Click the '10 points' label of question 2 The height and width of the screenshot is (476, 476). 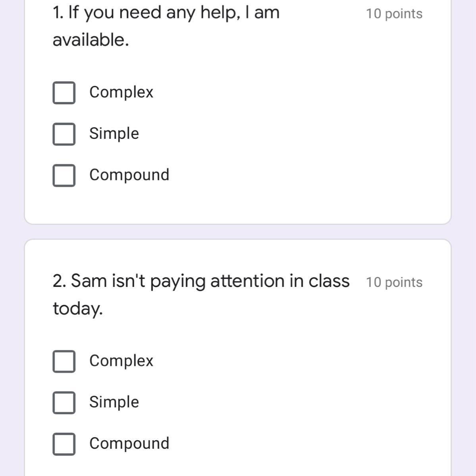[x=394, y=282]
